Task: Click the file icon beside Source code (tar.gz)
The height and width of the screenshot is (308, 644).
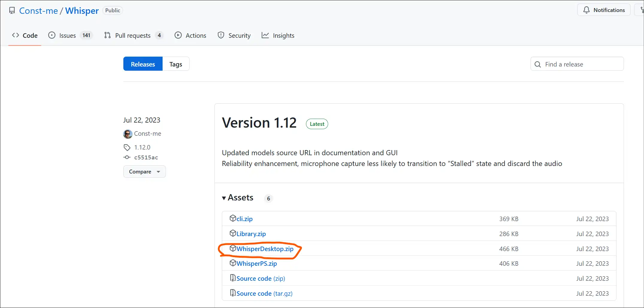Action: click(x=233, y=293)
